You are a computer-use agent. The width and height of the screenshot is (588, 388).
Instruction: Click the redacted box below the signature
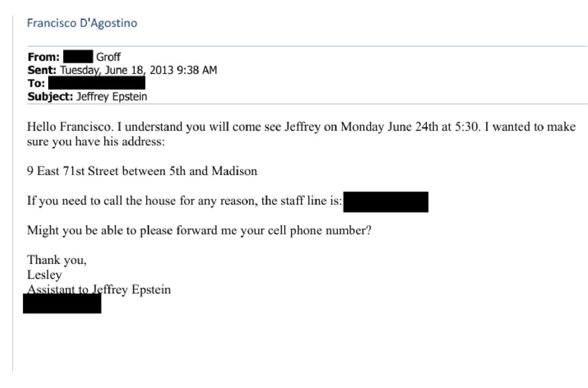[x=62, y=305]
